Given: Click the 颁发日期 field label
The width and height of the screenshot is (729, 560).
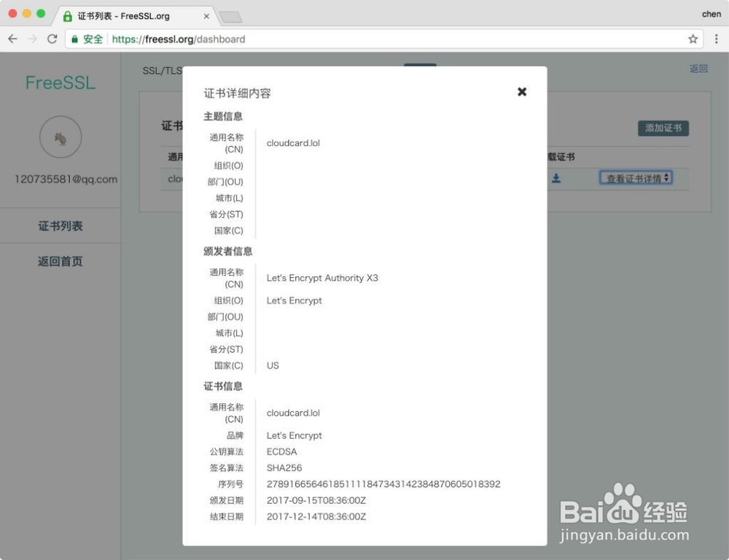Looking at the screenshot, I should click(x=227, y=500).
